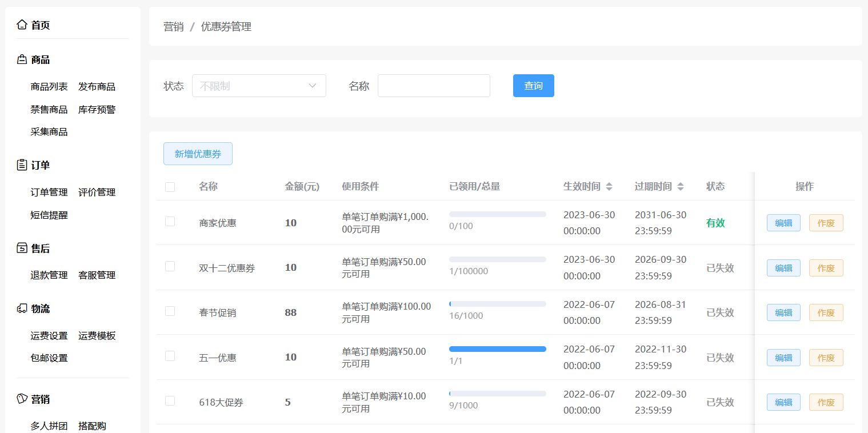Screen dimensions: 868x433
Task: Sort by 生效时间 using its sort arrows
Action: tap(609, 187)
